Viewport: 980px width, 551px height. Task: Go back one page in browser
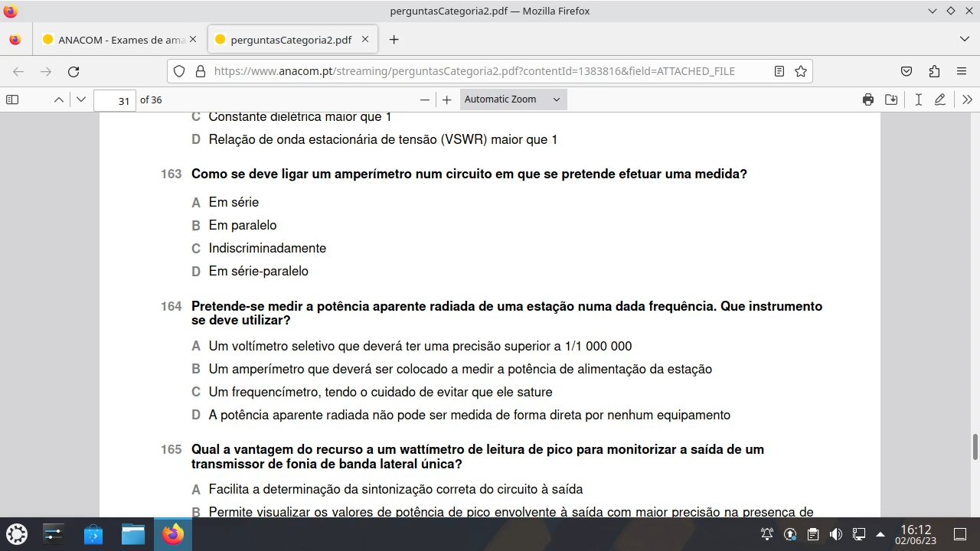click(18, 71)
